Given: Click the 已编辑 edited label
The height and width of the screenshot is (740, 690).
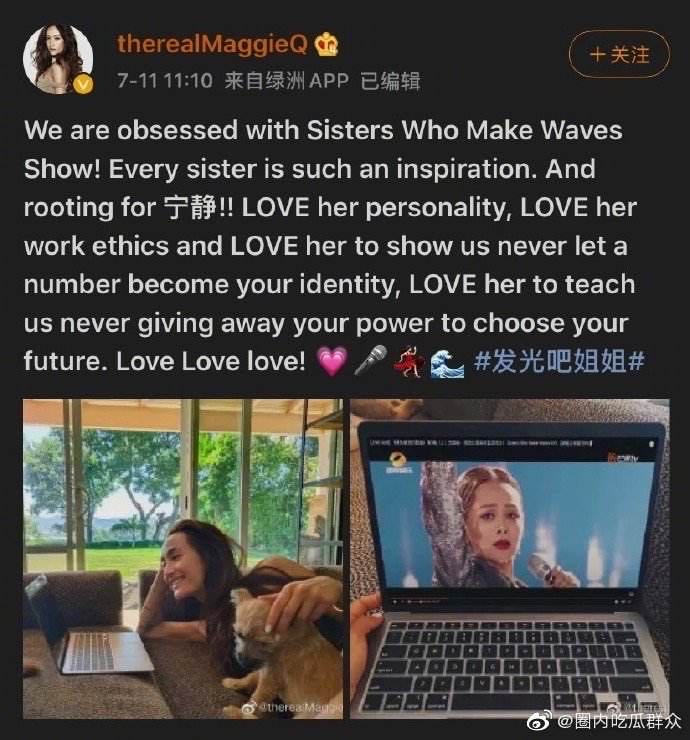Looking at the screenshot, I should (390, 81).
